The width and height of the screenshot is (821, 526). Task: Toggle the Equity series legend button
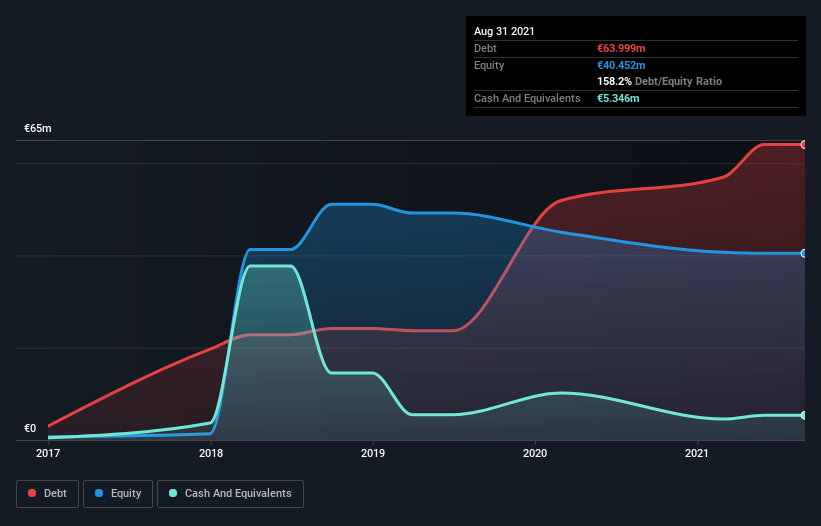click(118, 494)
